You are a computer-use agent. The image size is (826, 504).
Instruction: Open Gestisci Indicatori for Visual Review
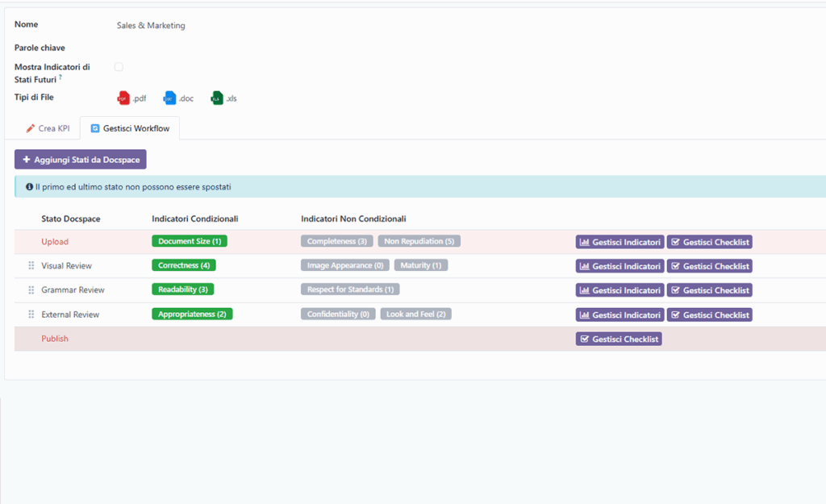(x=620, y=266)
